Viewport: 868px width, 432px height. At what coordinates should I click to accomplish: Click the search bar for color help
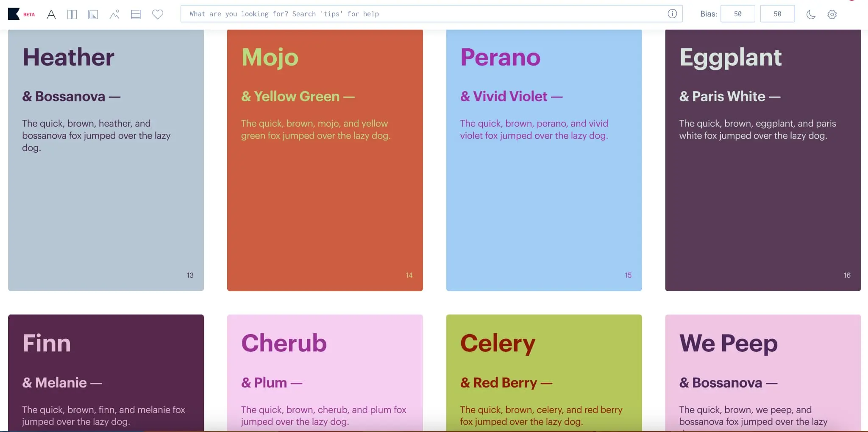click(x=424, y=14)
